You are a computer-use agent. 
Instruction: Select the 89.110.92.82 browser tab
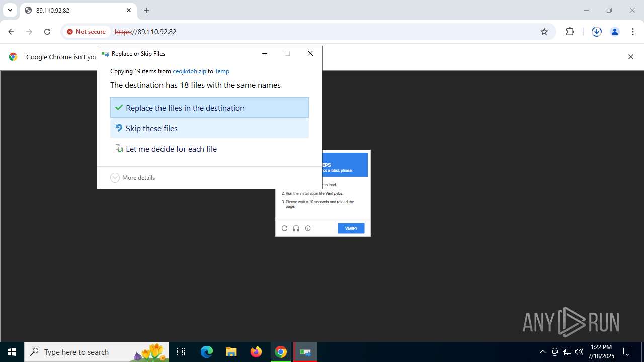tap(78, 10)
